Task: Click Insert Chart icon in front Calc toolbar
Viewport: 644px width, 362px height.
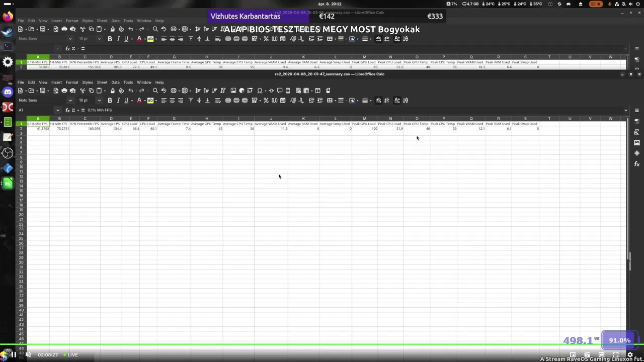Action: click(x=242, y=90)
